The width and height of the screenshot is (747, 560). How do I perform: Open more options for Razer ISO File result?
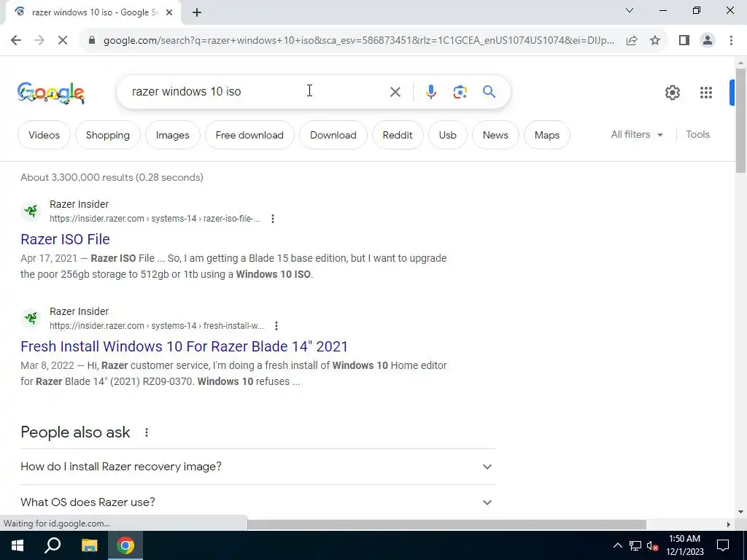pyautogui.click(x=273, y=219)
